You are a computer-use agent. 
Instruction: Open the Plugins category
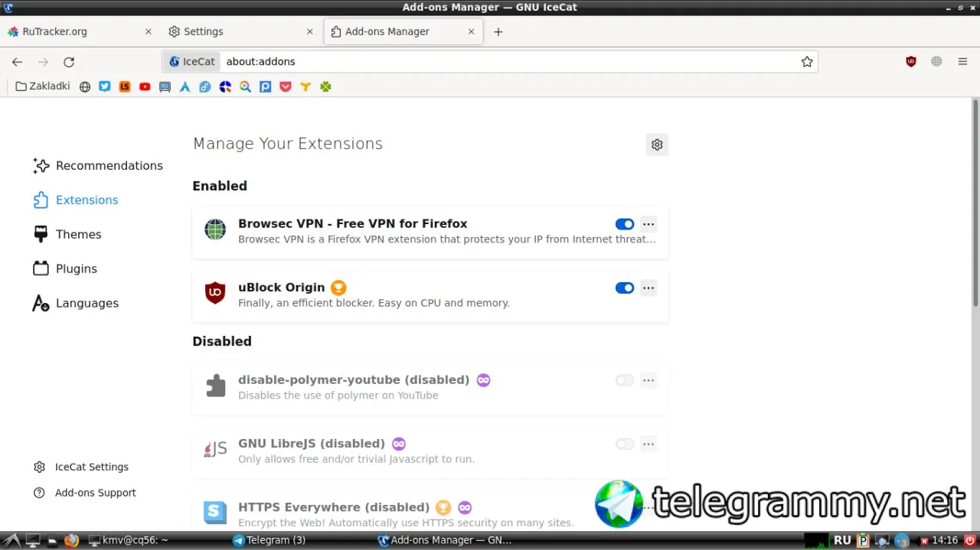(x=65, y=269)
